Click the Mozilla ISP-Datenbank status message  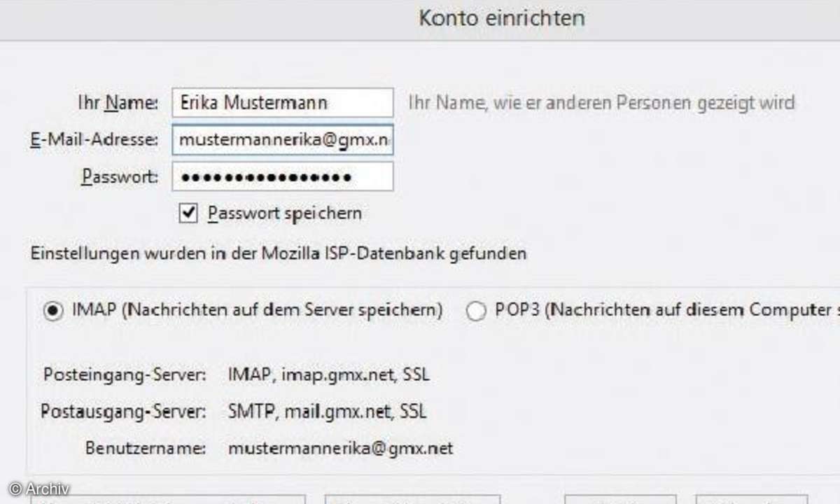[x=278, y=253]
